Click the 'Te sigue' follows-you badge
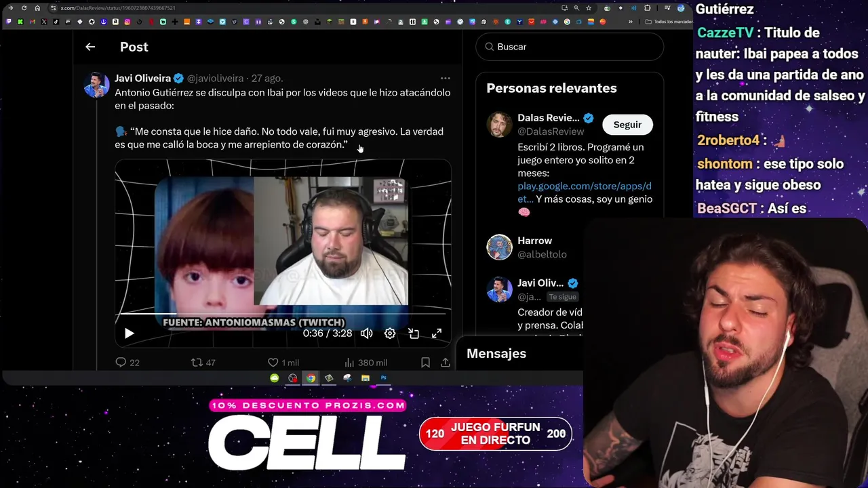This screenshot has height=488, width=868. click(563, 297)
